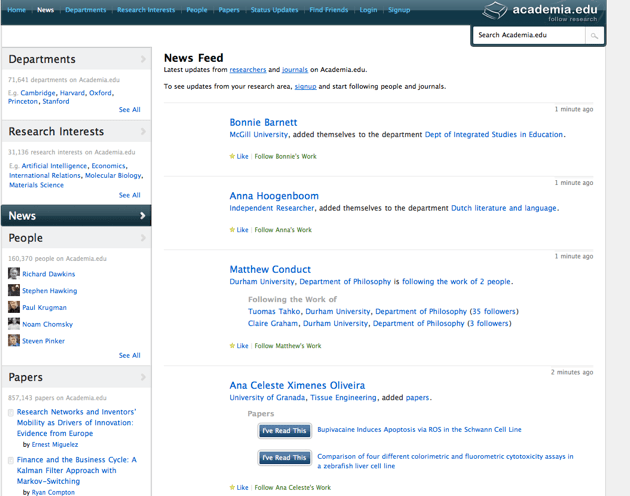Go to Home in top navigation

point(16,10)
